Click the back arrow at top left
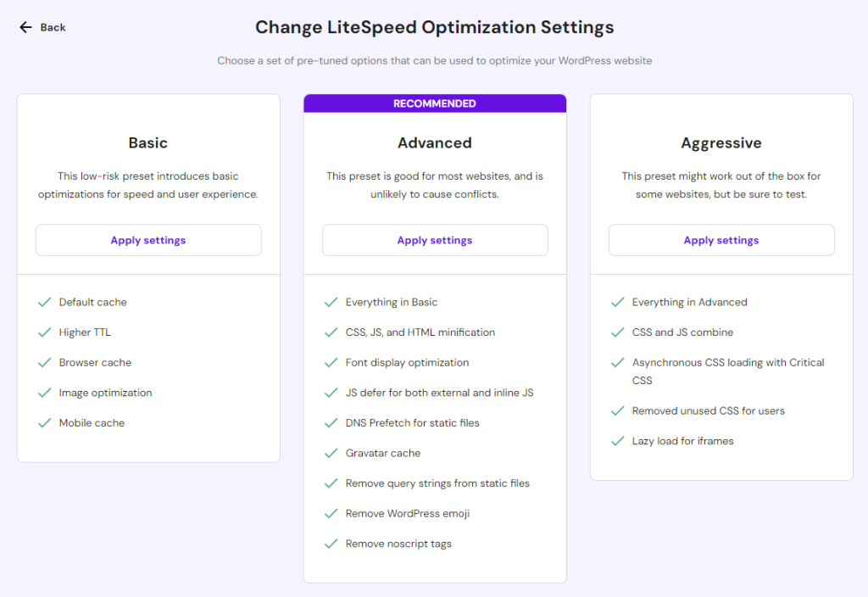The height and width of the screenshot is (597, 868). pyautogui.click(x=25, y=27)
